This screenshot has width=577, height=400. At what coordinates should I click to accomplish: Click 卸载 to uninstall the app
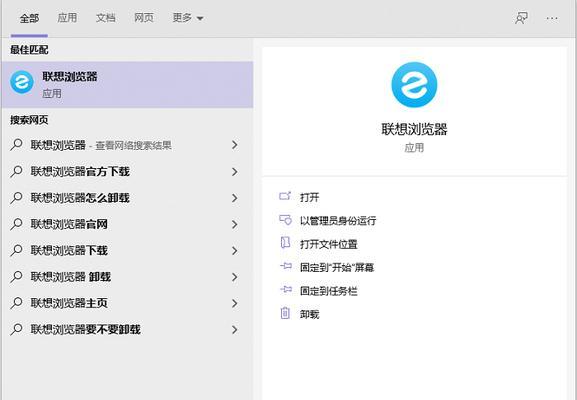coord(309,314)
